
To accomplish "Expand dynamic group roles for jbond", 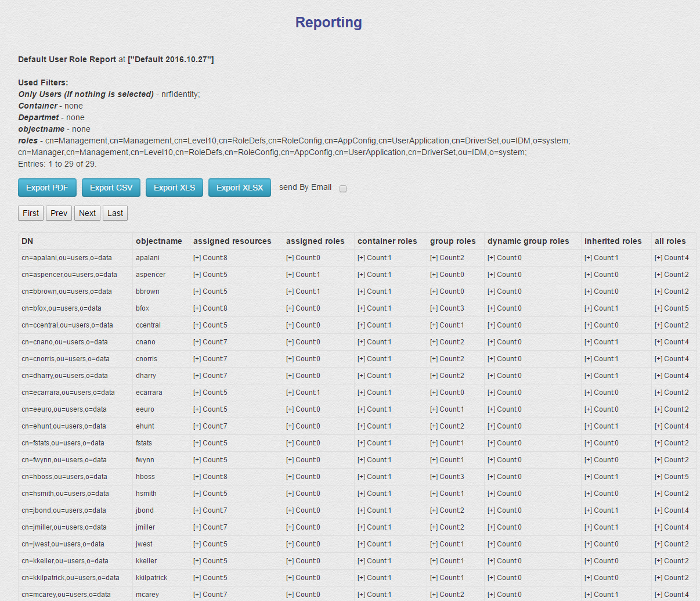I will 492,510.
